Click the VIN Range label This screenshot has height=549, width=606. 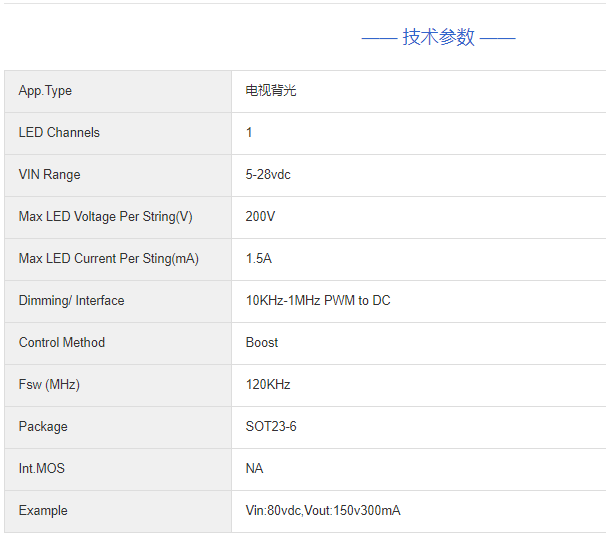49,175
